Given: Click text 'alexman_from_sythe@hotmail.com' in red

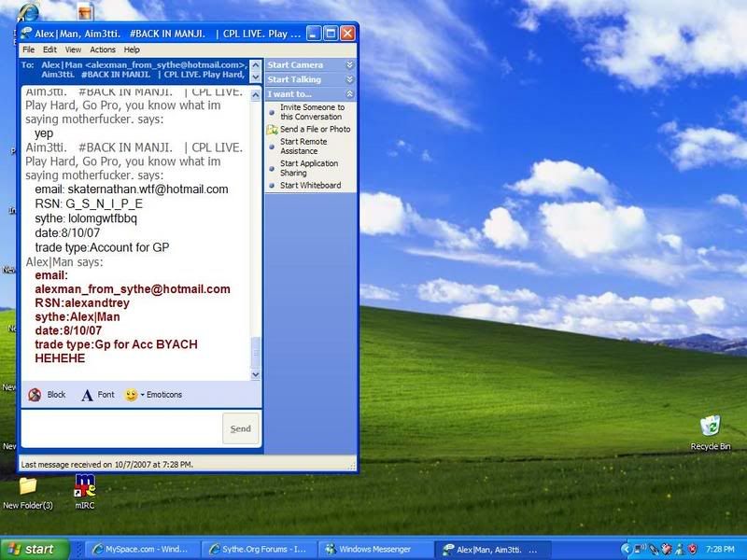Looking at the screenshot, I should [x=133, y=289].
